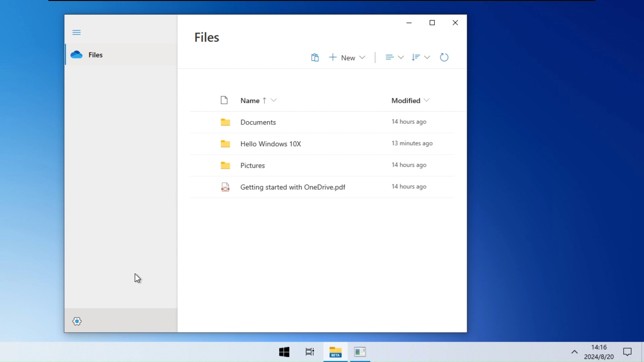This screenshot has height=362, width=644.
Task: Open the Files BETA taskbar app
Action: (x=335, y=352)
